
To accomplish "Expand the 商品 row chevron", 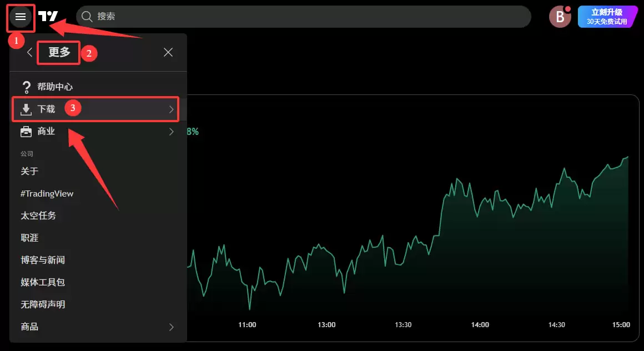I will pyautogui.click(x=171, y=327).
